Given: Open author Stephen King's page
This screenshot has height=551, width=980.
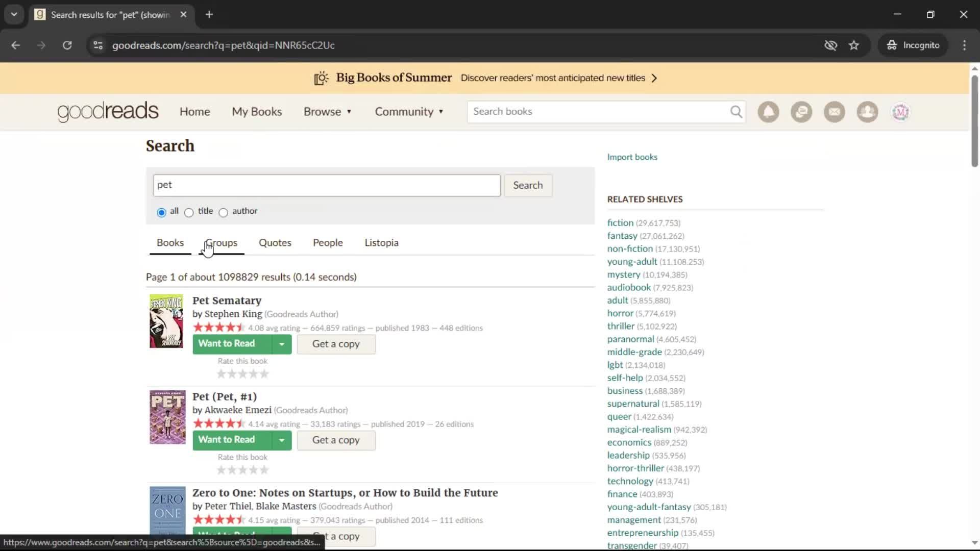Looking at the screenshot, I should coord(233,314).
